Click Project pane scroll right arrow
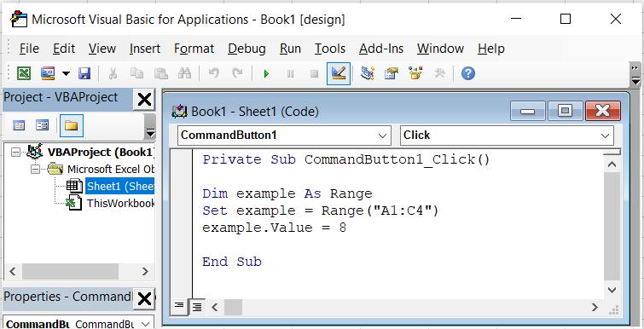644x329 pixels. [145, 272]
